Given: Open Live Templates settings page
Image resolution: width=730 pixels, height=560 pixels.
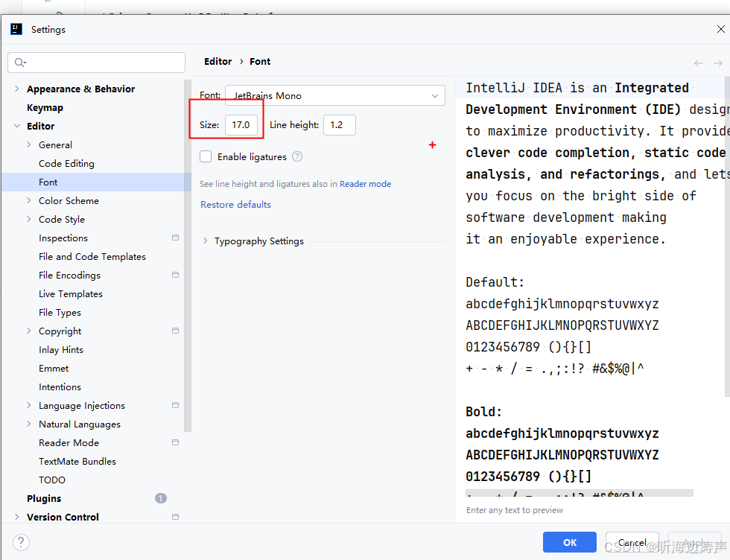Looking at the screenshot, I should point(71,293).
